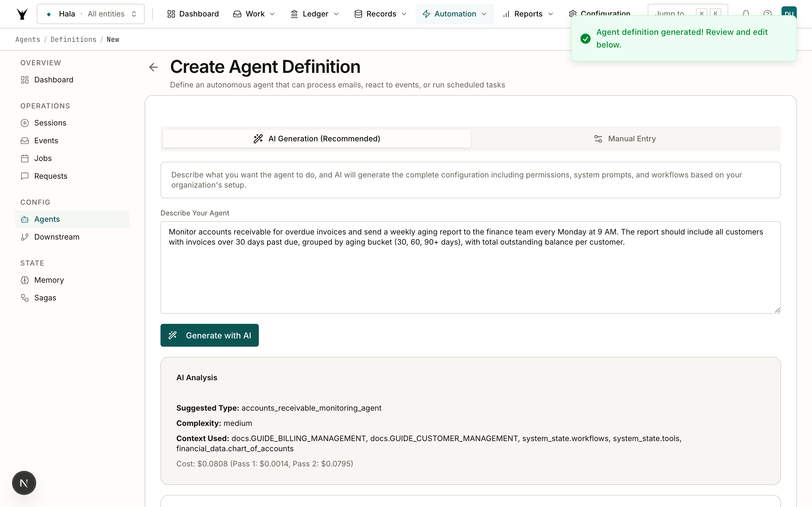This screenshot has width=812, height=507.
Task: Click the back arrow beside Create Agent Definition
Action: (x=153, y=67)
